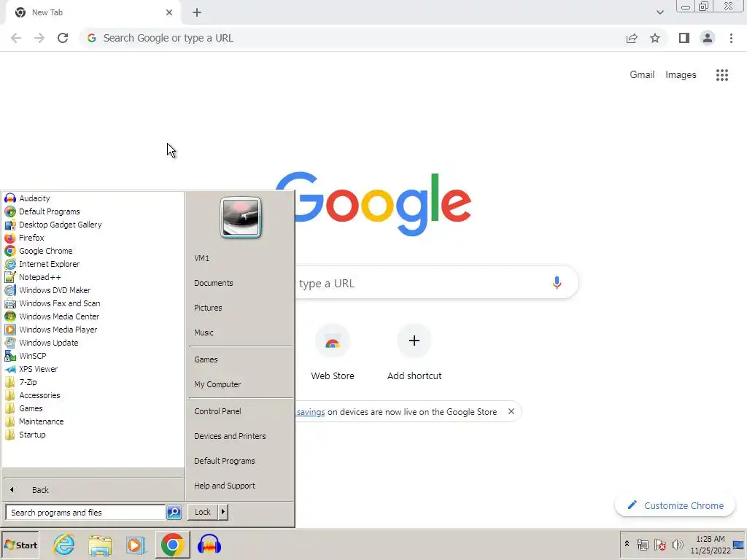Click the volume speaker tray icon
The width and height of the screenshot is (747, 560).
point(677,544)
